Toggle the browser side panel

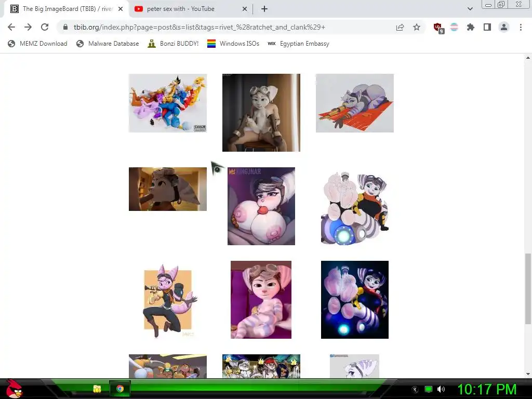pyautogui.click(x=487, y=27)
